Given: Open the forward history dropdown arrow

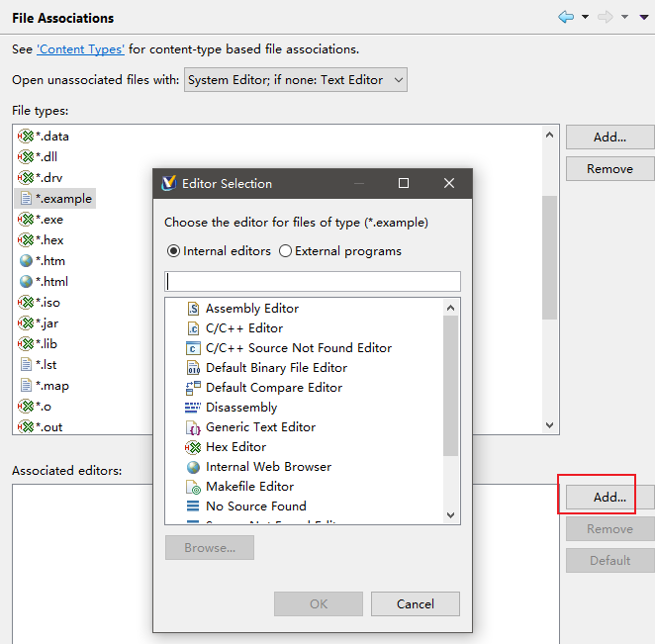Looking at the screenshot, I should [624, 17].
